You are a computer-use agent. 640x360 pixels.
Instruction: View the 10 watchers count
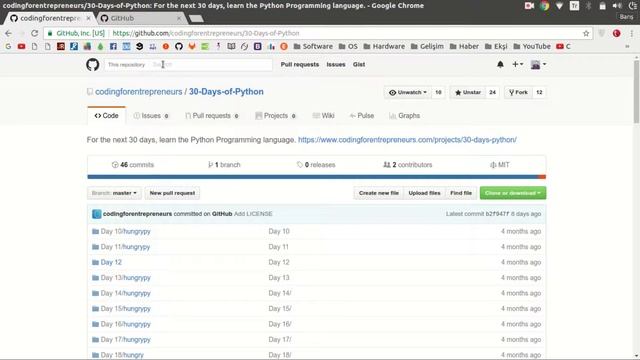coord(438,93)
